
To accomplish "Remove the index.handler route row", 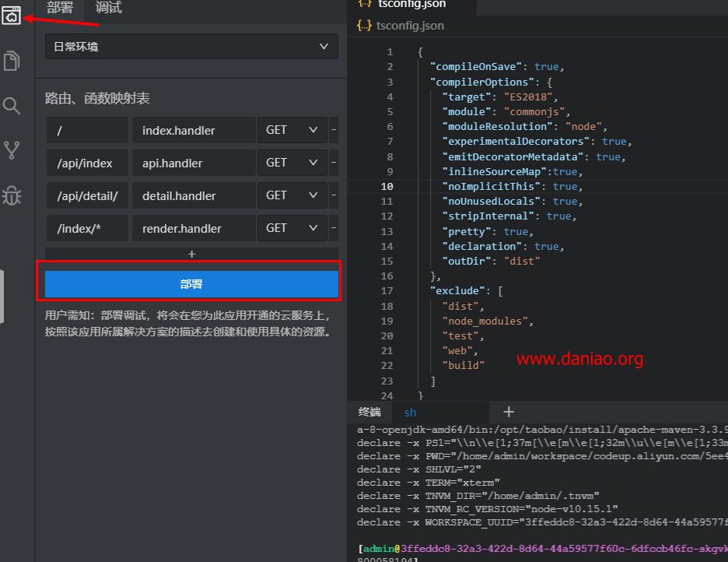I will click(x=334, y=130).
